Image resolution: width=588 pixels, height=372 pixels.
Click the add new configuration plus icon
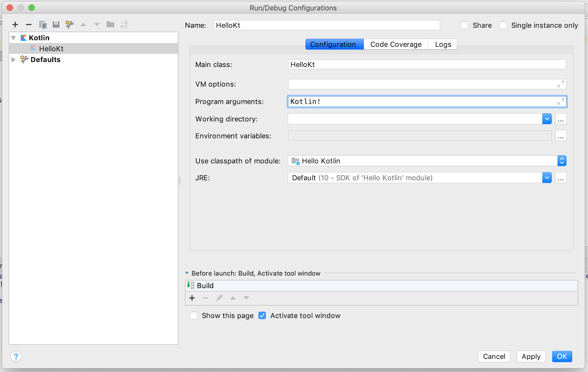[x=15, y=25]
